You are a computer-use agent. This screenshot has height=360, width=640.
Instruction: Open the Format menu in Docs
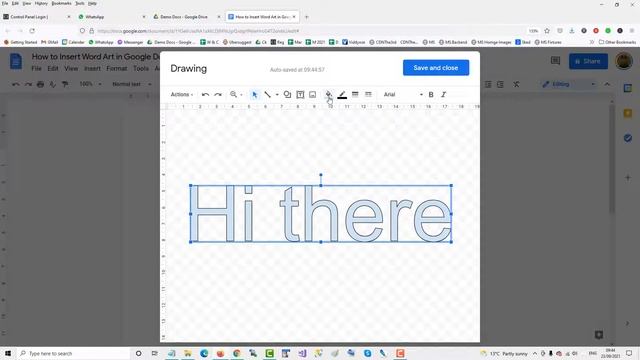click(x=117, y=69)
